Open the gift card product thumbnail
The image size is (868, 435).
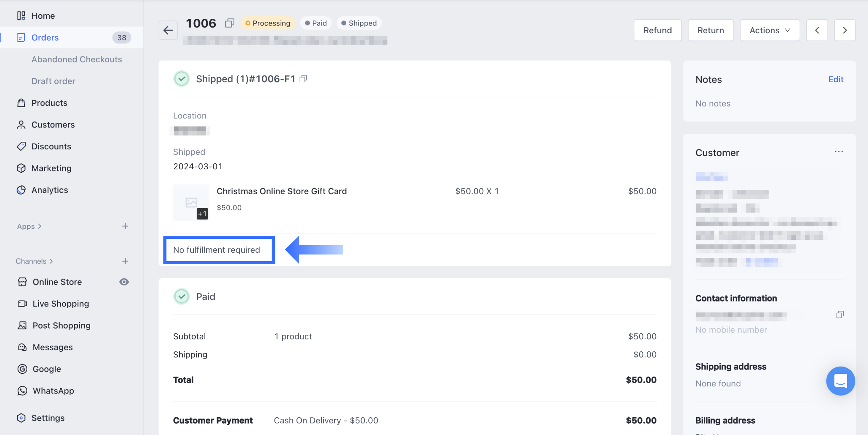click(191, 202)
